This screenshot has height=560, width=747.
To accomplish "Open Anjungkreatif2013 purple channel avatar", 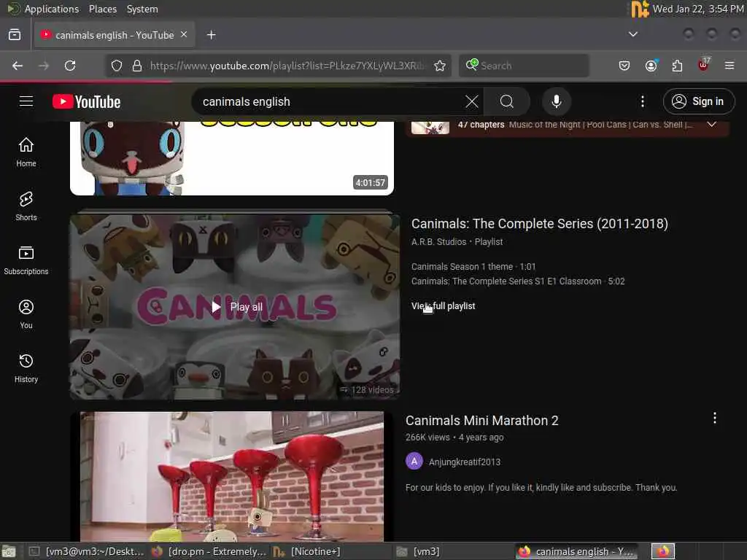I will click(x=414, y=461).
